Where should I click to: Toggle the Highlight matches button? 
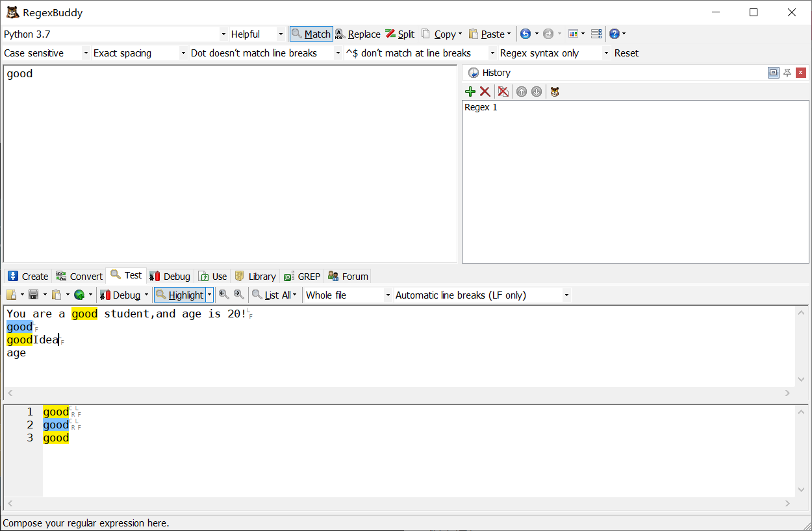[x=180, y=295]
